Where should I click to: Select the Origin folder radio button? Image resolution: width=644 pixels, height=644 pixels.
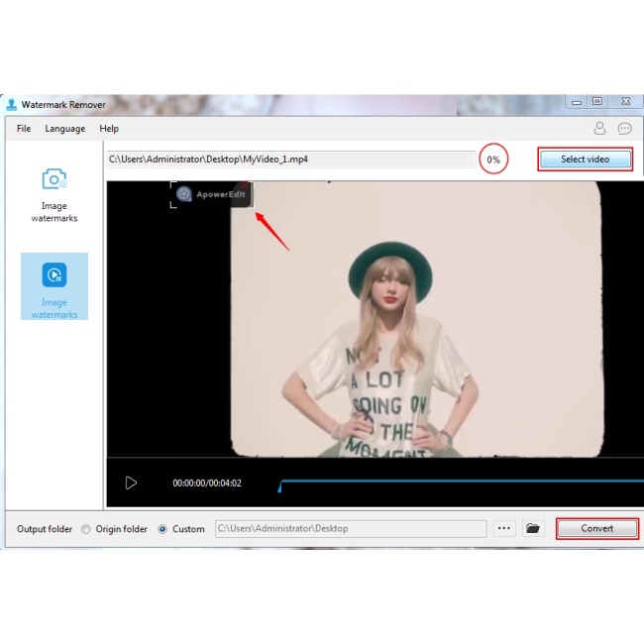coord(86,529)
